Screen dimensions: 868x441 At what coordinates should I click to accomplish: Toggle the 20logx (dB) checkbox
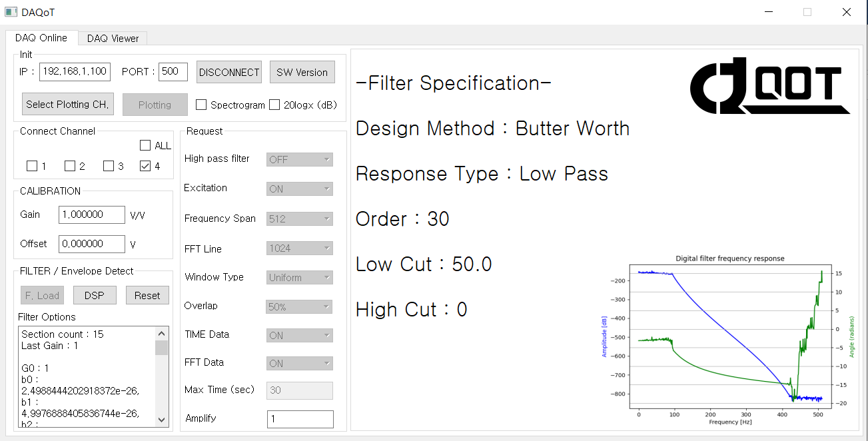pyautogui.click(x=274, y=105)
